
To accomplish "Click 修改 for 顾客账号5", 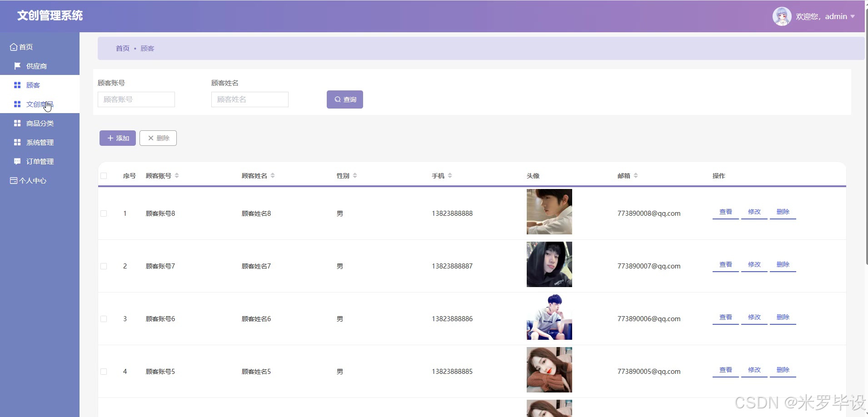I will click(x=754, y=370).
